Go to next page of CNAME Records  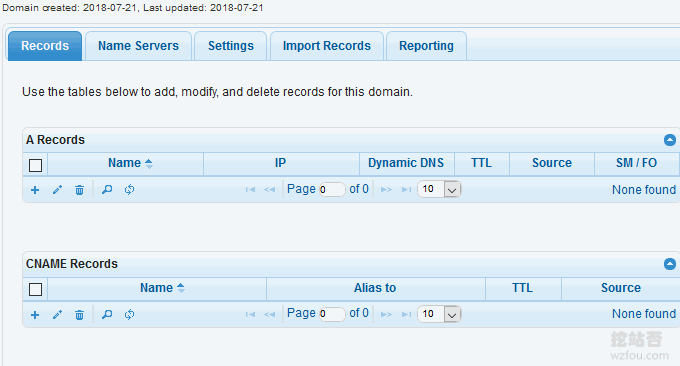pos(386,314)
